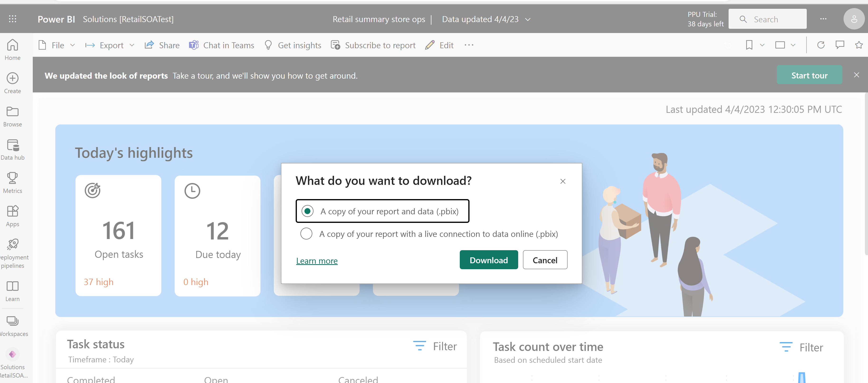
Task: Toggle the data updated dropdown
Action: (x=529, y=18)
